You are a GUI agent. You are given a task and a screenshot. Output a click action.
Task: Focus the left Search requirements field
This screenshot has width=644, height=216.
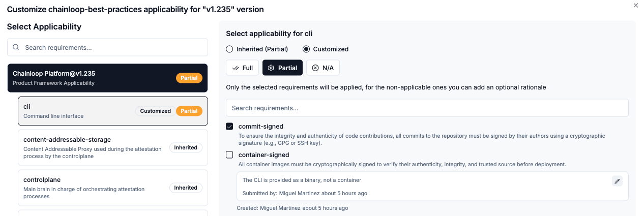point(112,47)
